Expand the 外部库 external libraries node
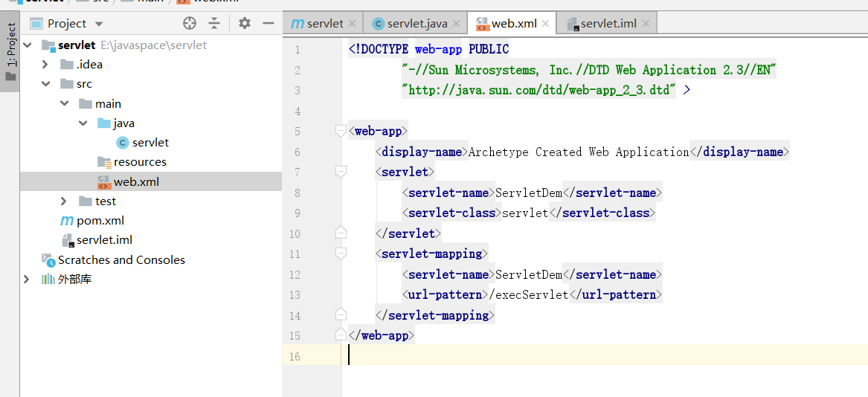868x397 pixels. click(x=27, y=279)
